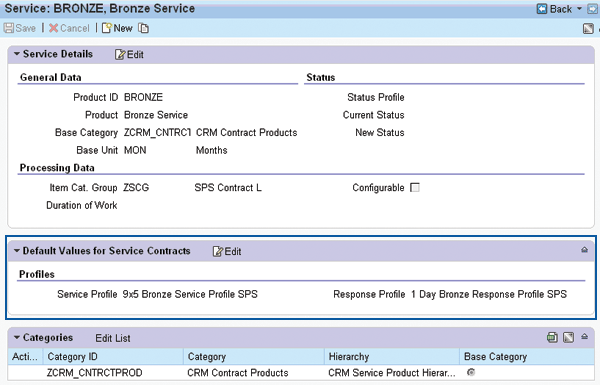Click the Save disk icon
Image resolution: width=600 pixels, height=385 pixels.
pyautogui.click(x=8, y=28)
